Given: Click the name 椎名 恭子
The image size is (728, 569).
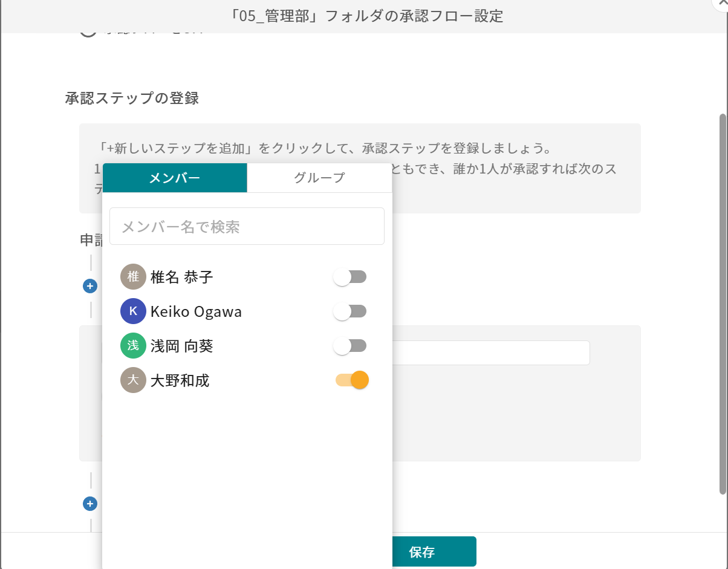Looking at the screenshot, I should 182,277.
